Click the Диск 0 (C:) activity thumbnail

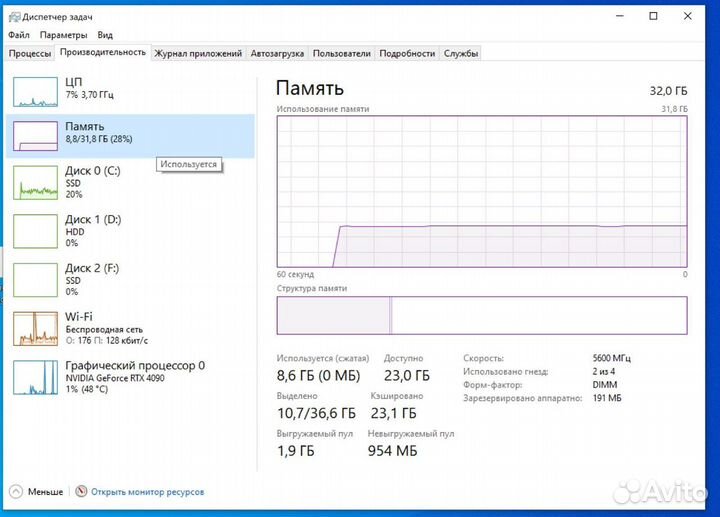click(x=35, y=183)
